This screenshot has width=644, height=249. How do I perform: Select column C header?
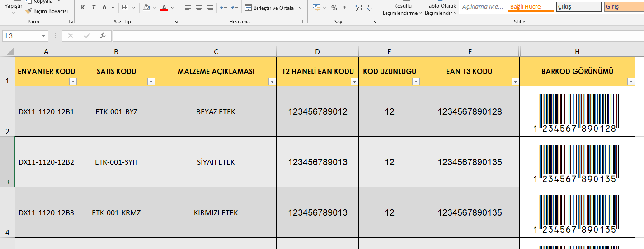click(216, 51)
